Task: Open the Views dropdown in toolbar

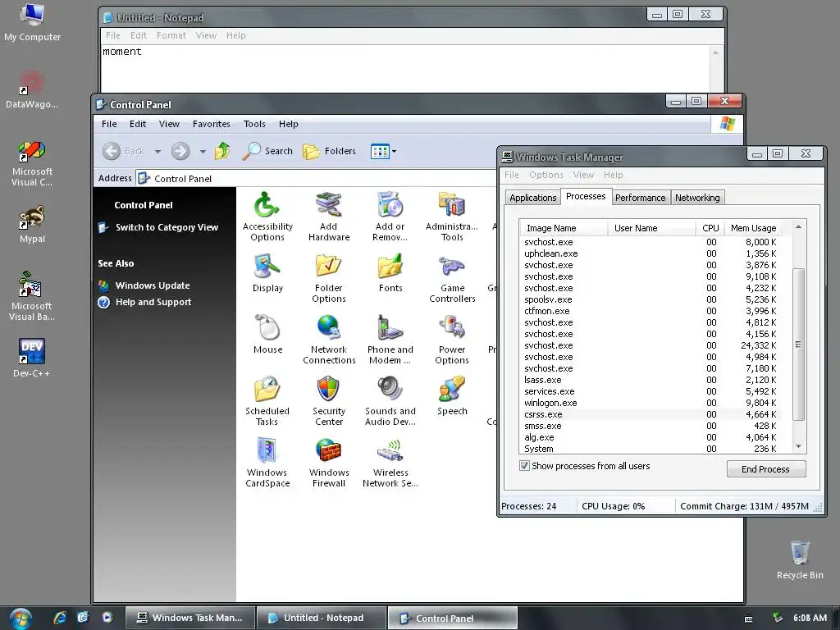Action: pyautogui.click(x=384, y=151)
